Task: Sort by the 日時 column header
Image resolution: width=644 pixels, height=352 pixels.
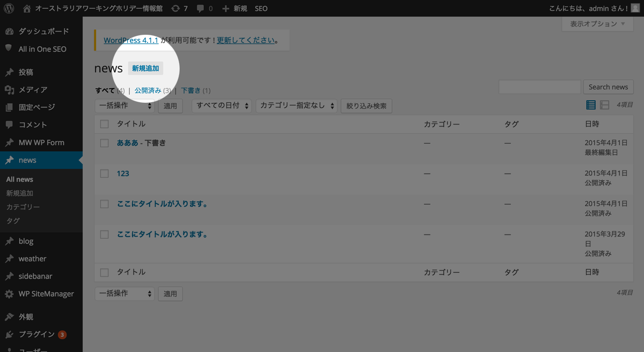Action: [x=592, y=124]
